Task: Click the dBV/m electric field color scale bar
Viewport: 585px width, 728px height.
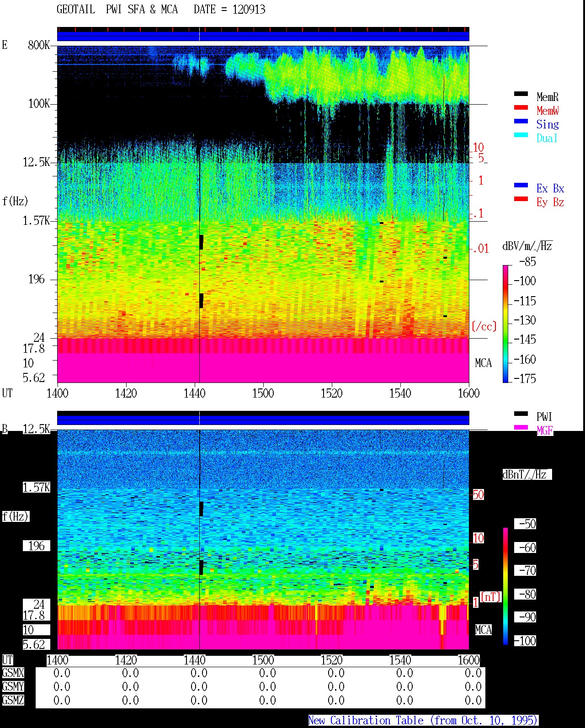Action: (x=505, y=324)
